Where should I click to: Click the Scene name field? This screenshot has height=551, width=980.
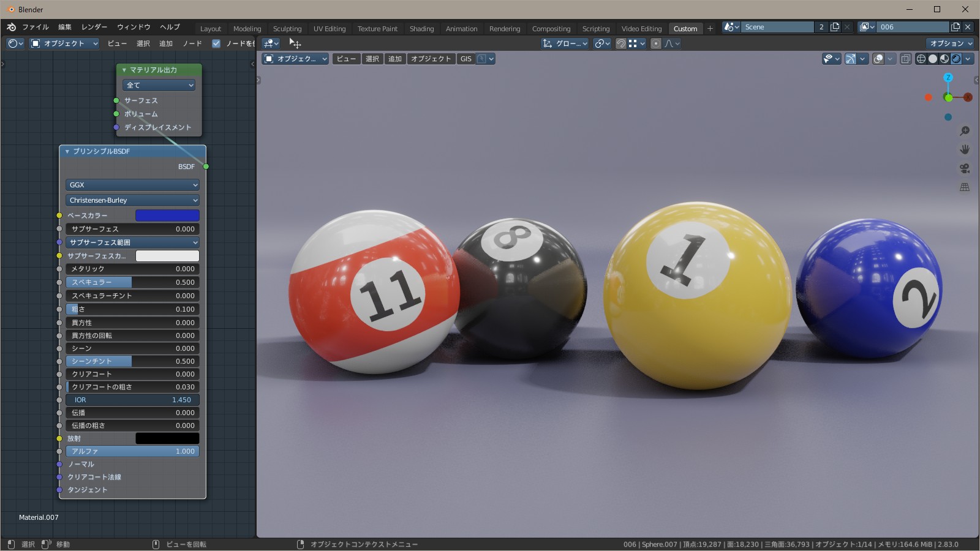(x=778, y=27)
